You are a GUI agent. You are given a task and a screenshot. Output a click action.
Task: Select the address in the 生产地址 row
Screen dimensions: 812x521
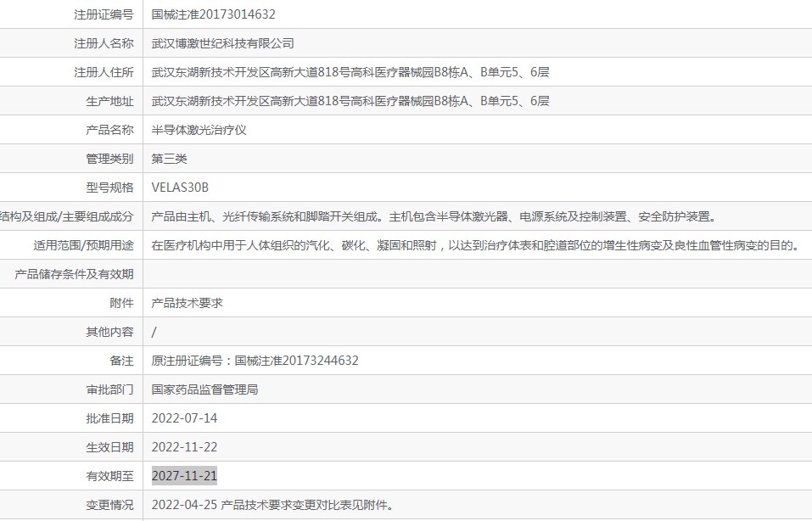350,101
